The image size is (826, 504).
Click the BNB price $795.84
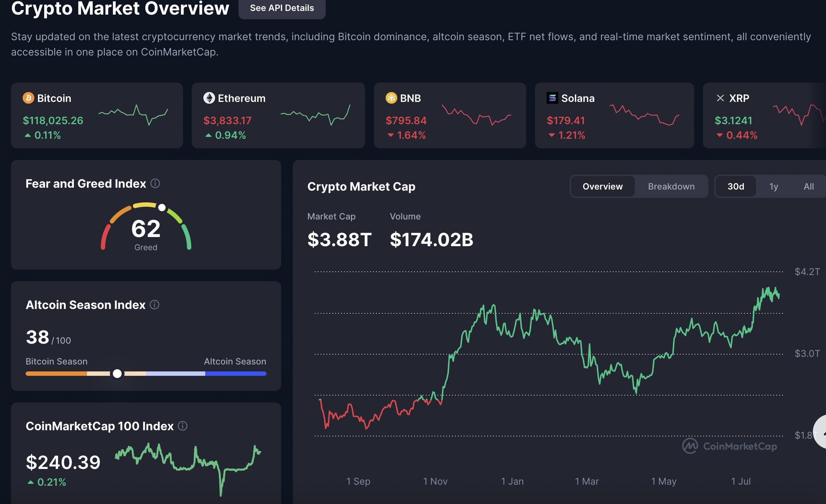[x=406, y=120]
